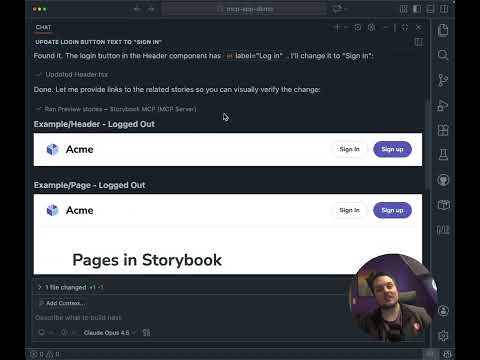Expand 'Ran Preview stories' MCP step
Viewport: 480px width, 360px height.
pos(116,109)
